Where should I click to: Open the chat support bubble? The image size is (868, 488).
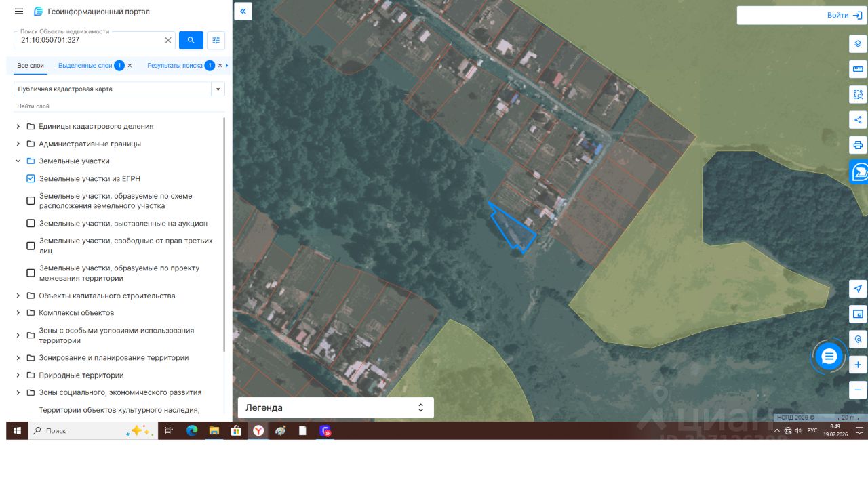[829, 356]
